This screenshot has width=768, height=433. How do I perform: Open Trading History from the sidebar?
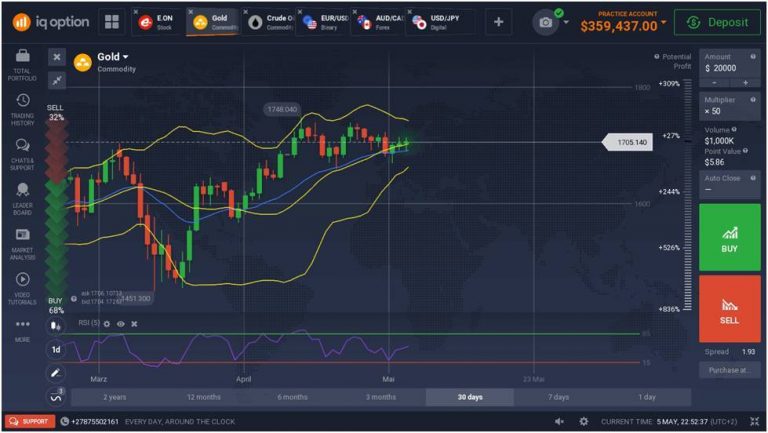(22, 108)
